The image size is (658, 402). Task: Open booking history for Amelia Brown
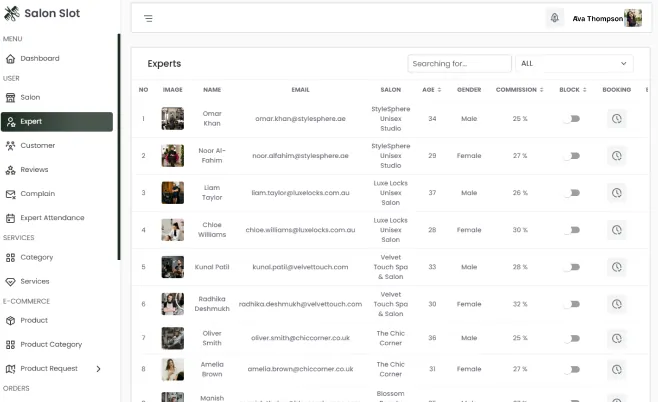pos(616,369)
